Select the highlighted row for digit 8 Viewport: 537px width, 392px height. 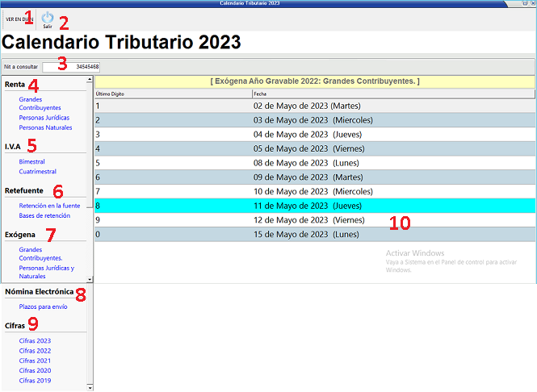coord(315,206)
